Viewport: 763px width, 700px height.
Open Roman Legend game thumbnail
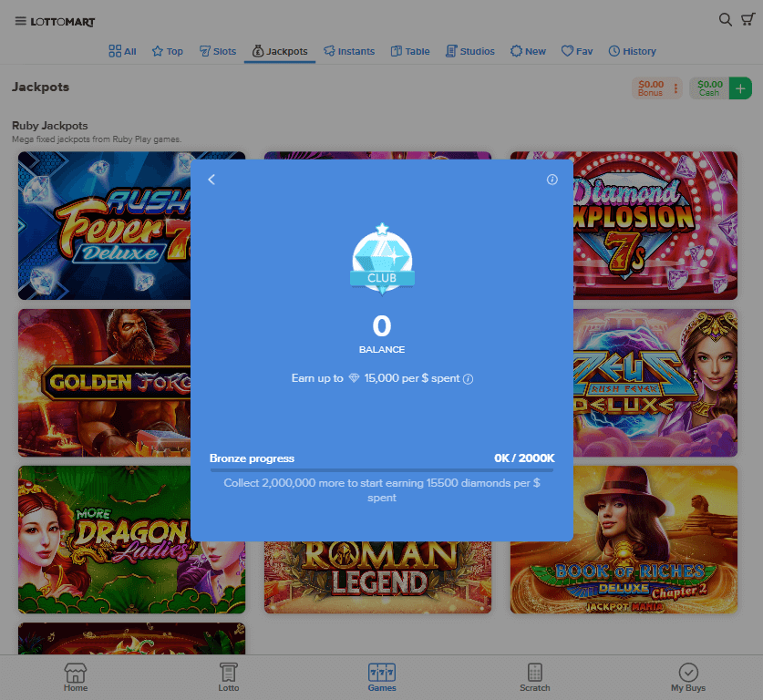pos(377,578)
